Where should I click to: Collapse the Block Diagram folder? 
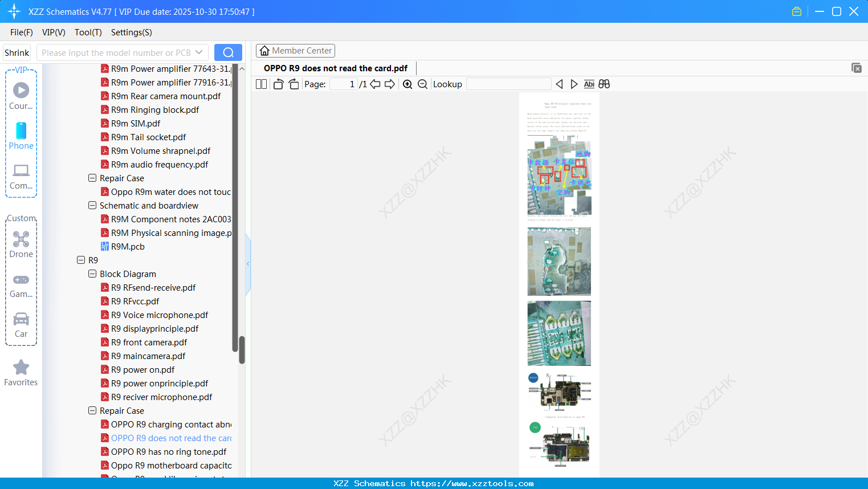pyautogui.click(x=92, y=274)
